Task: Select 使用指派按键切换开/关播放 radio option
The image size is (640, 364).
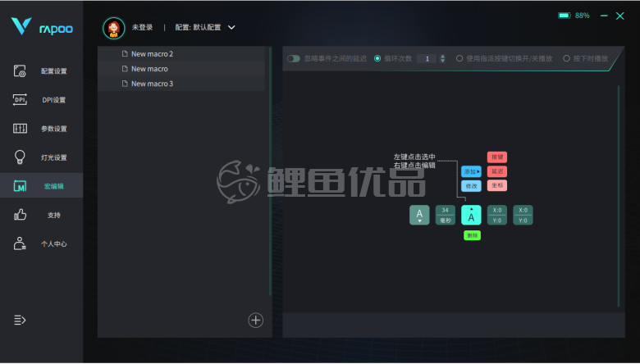Action: 459,59
